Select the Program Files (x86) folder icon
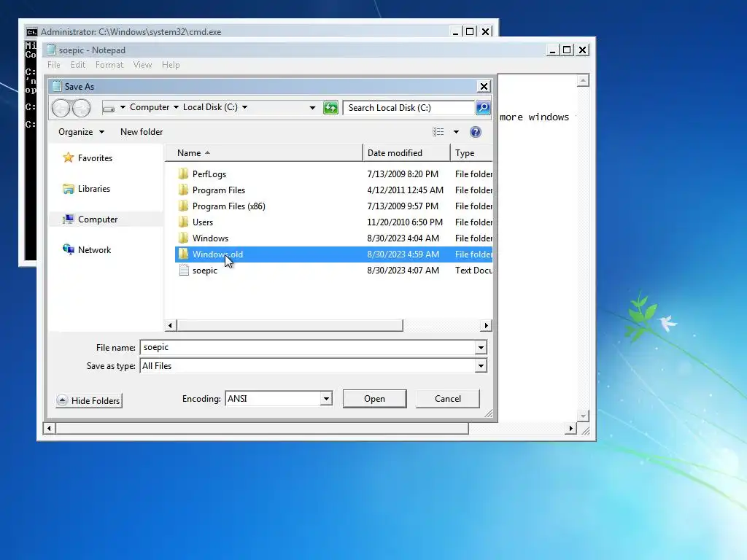This screenshot has width=747, height=560. [x=183, y=206]
